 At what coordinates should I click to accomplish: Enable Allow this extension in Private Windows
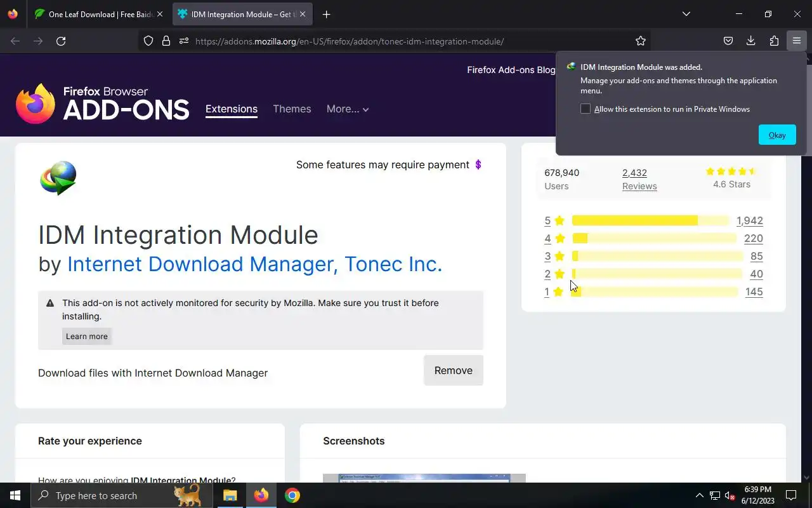(586, 109)
